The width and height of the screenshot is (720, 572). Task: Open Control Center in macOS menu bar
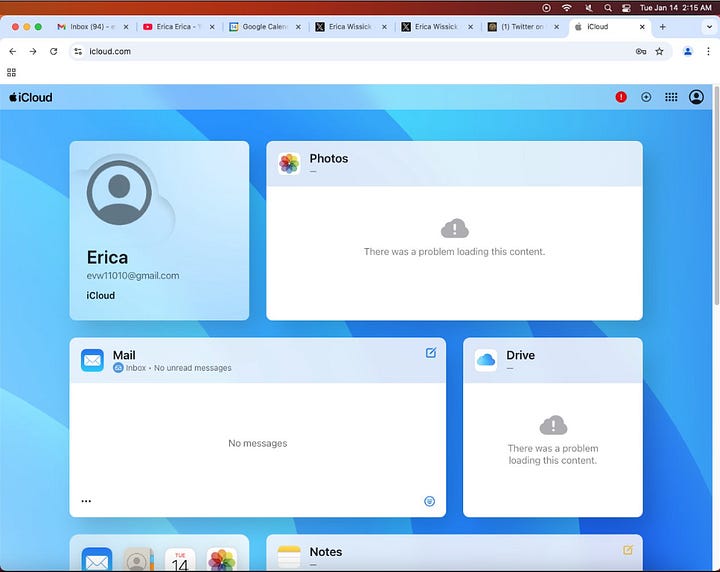[x=626, y=8]
